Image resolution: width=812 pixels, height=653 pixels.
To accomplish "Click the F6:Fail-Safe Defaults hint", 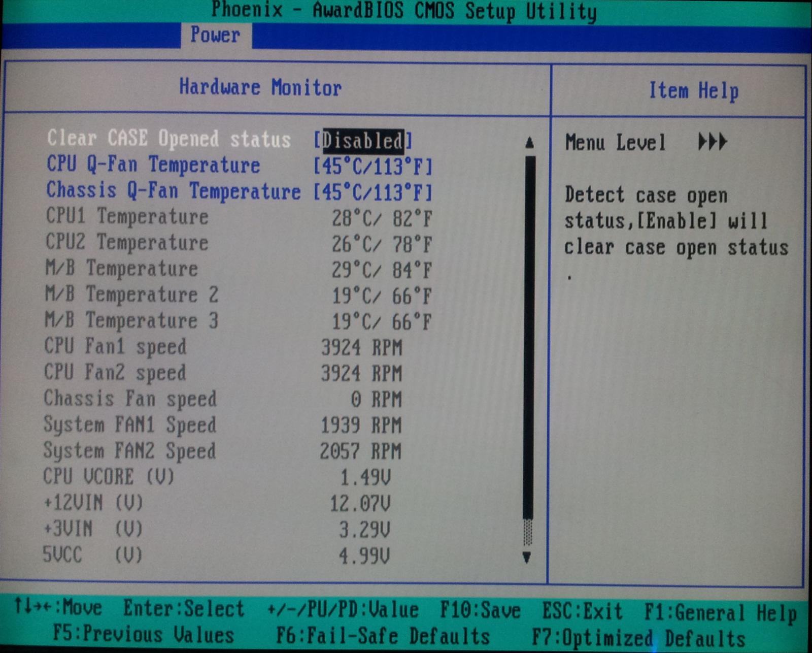I will [383, 636].
